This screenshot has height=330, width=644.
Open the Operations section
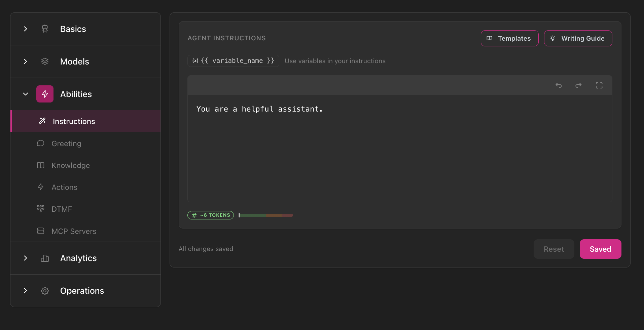[x=85, y=291]
